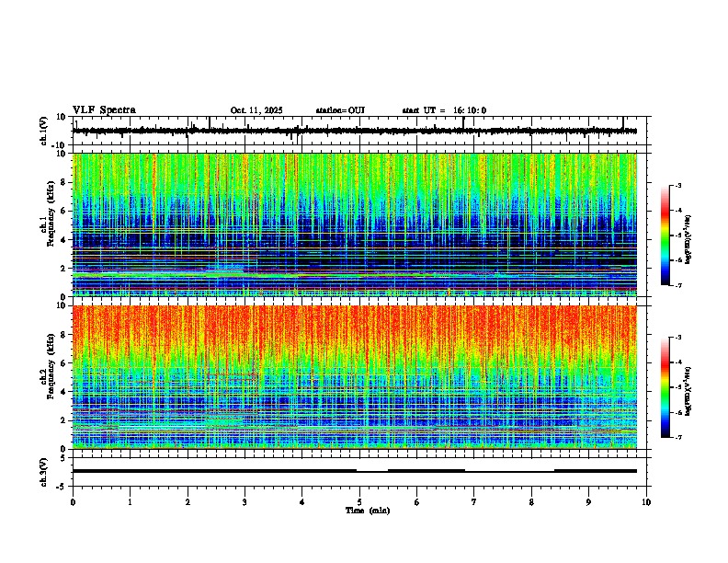Click the "5" tick on the time axis

point(359,502)
